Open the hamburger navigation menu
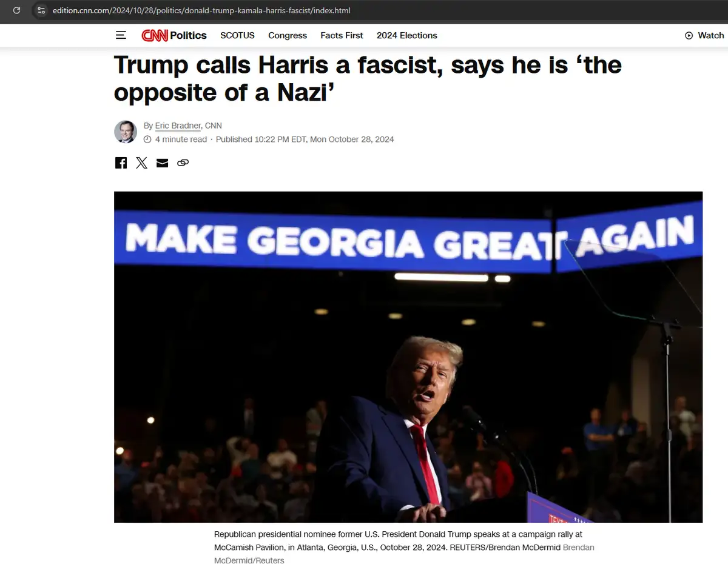728x564 pixels. pyautogui.click(x=121, y=35)
